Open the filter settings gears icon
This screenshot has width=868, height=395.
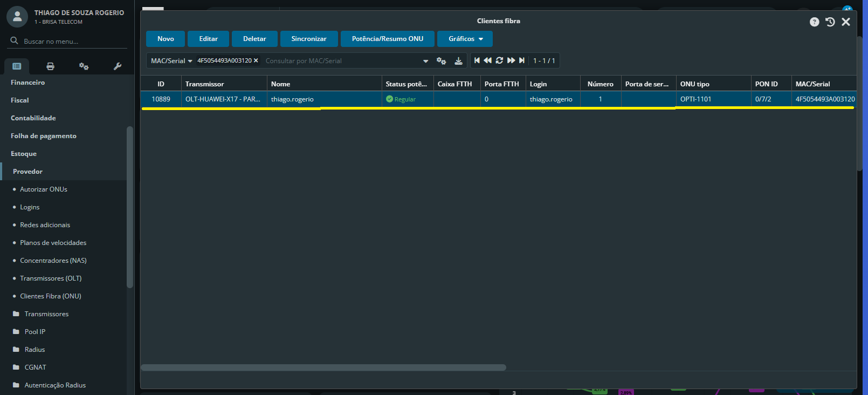tap(441, 61)
